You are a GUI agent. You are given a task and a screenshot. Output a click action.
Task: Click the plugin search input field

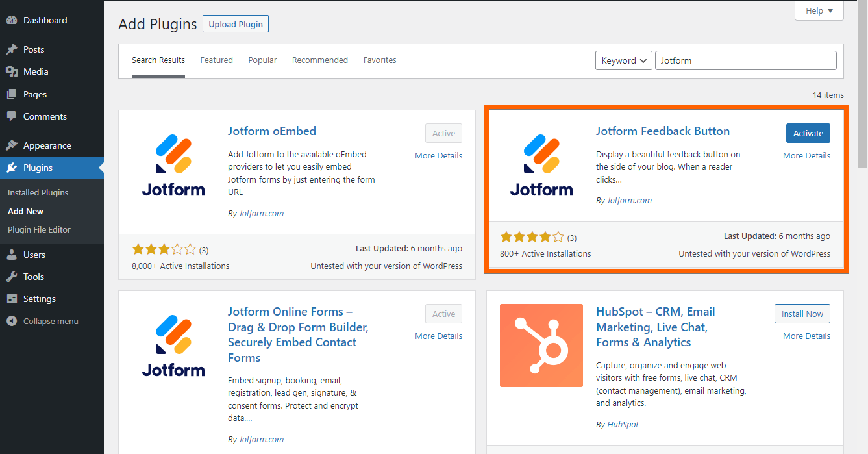[x=745, y=60]
